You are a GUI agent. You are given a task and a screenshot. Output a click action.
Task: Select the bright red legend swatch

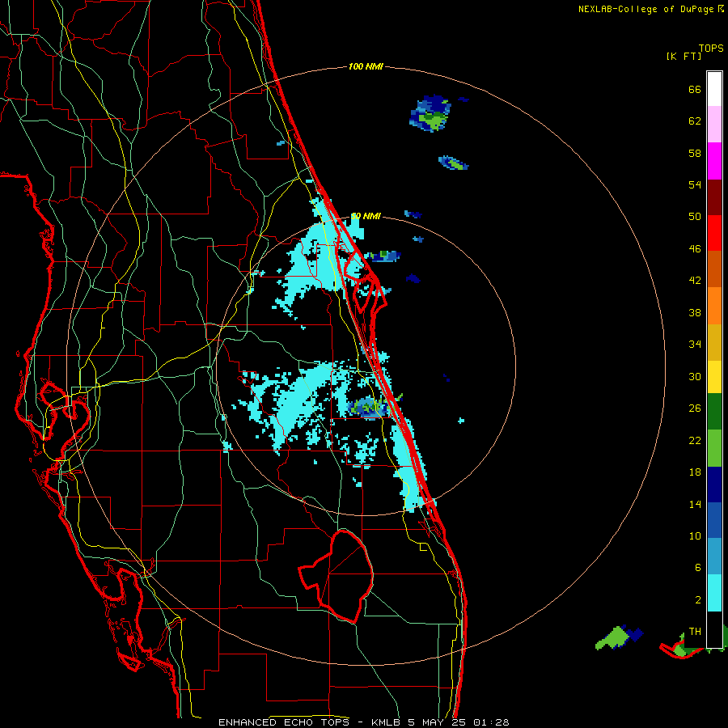pos(714,233)
